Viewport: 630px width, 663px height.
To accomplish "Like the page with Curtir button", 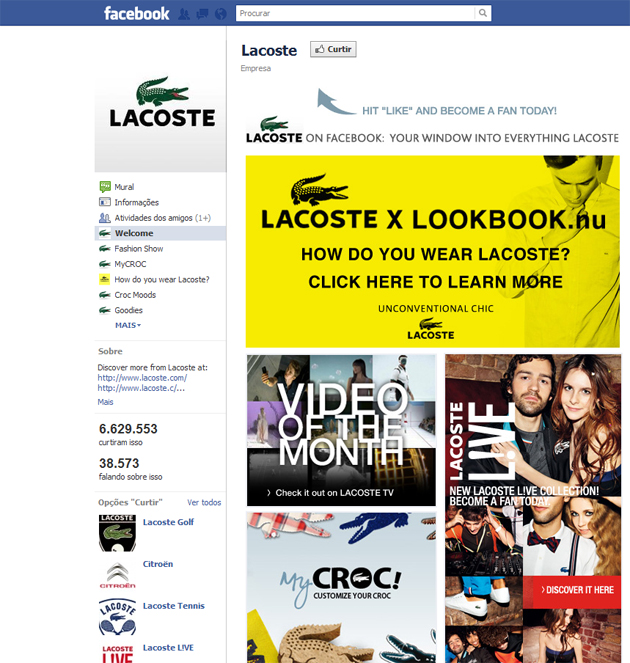I will point(333,49).
